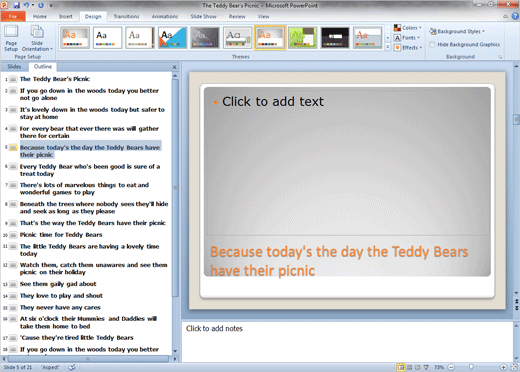The width and height of the screenshot is (520, 372).
Task: Open the File menu button
Action: click(13, 16)
